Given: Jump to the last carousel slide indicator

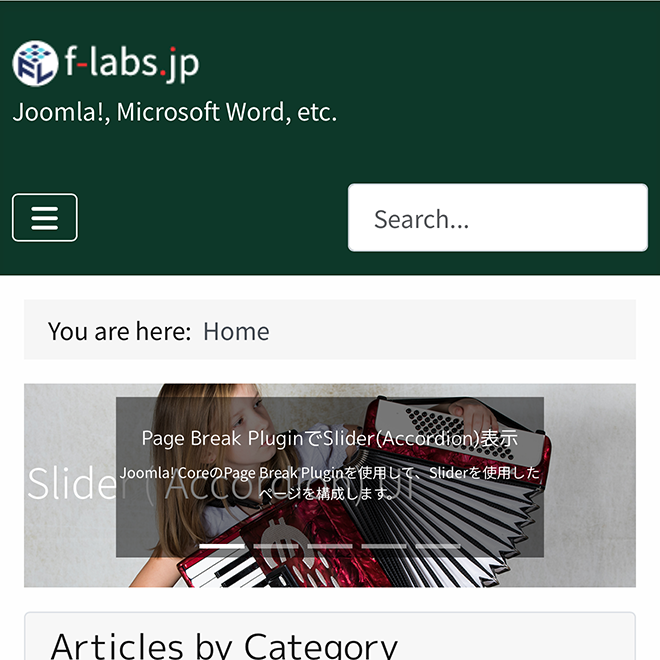Looking at the screenshot, I should pos(437,546).
